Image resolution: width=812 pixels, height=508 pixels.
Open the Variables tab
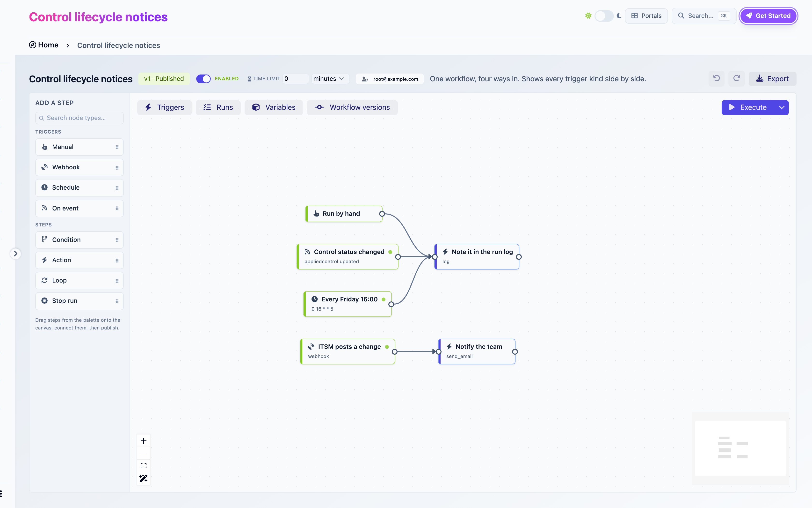tap(274, 107)
